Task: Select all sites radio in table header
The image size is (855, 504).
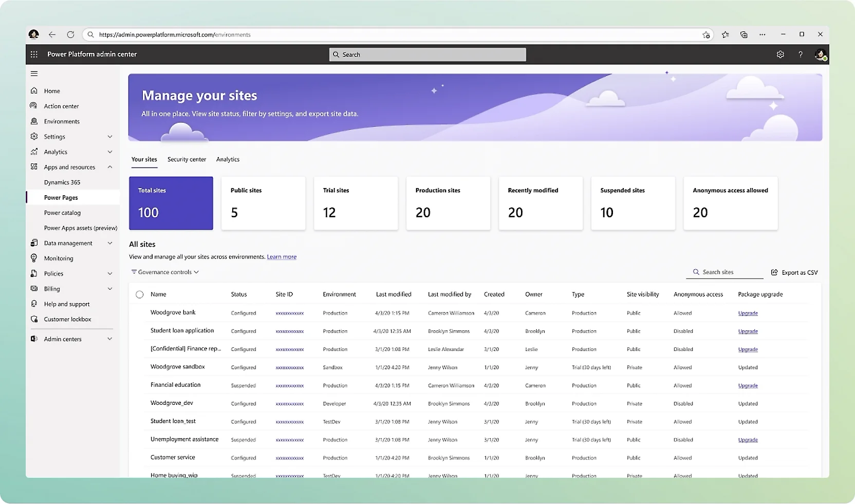Action: click(x=139, y=294)
